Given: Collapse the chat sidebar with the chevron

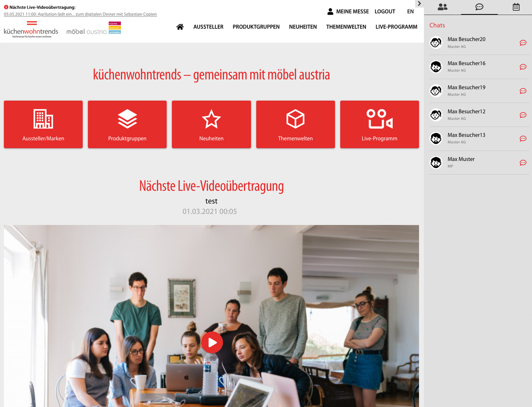Looking at the screenshot, I should point(419,4).
